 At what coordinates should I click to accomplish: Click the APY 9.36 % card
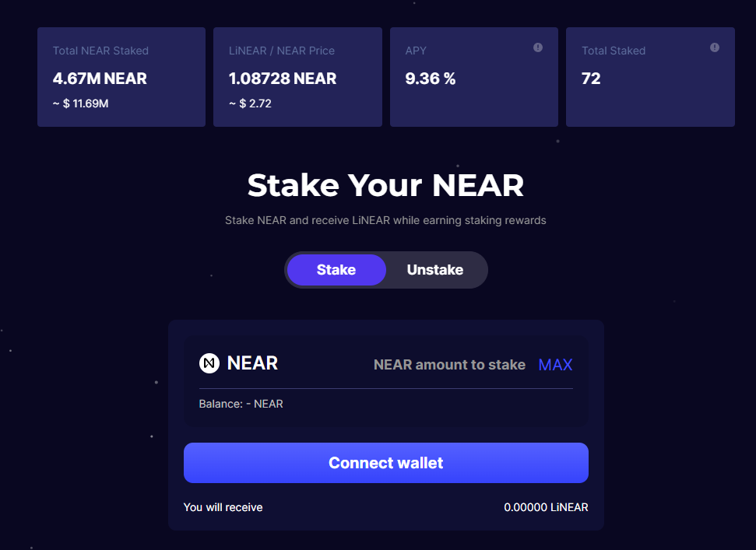(474, 77)
